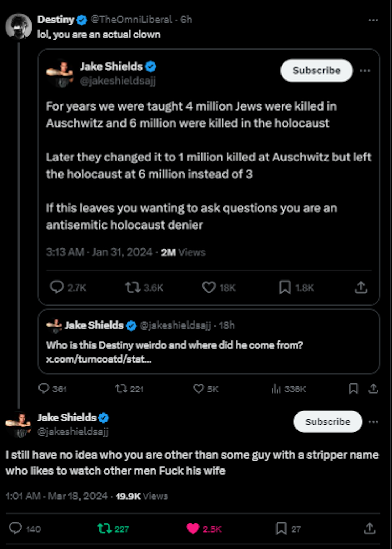Screen dimensions: 392x549
Task: Open more options on Destiny's tweet
Action: (x=373, y=20)
